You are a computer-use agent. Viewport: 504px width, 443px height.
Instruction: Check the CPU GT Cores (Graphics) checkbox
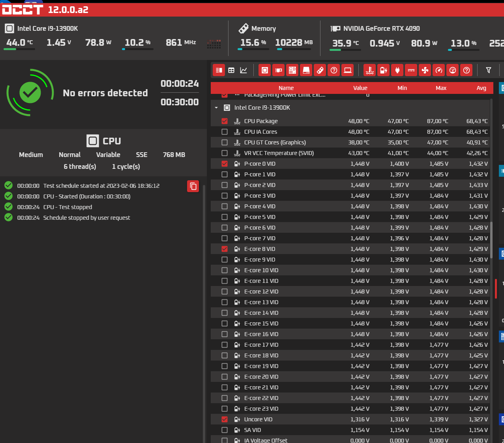225,142
